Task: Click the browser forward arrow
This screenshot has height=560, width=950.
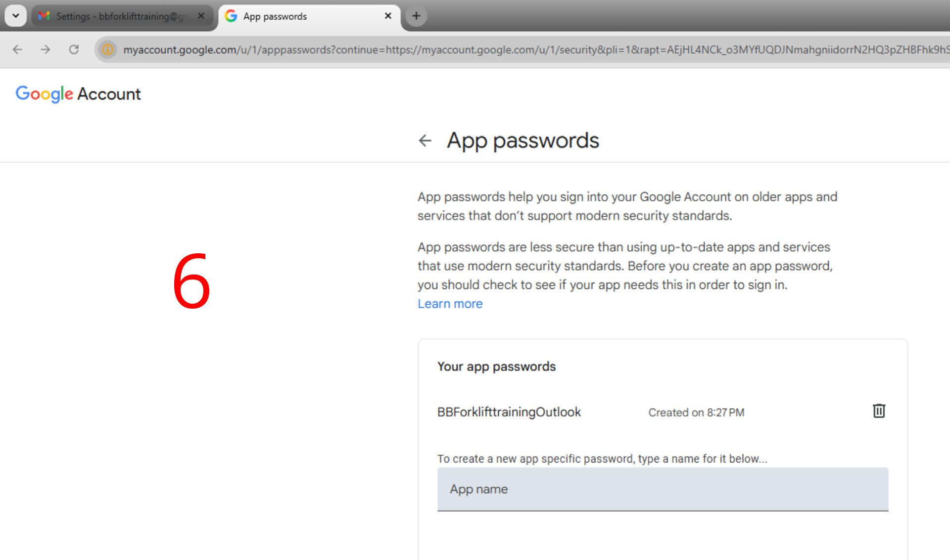Action: [x=46, y=49]
